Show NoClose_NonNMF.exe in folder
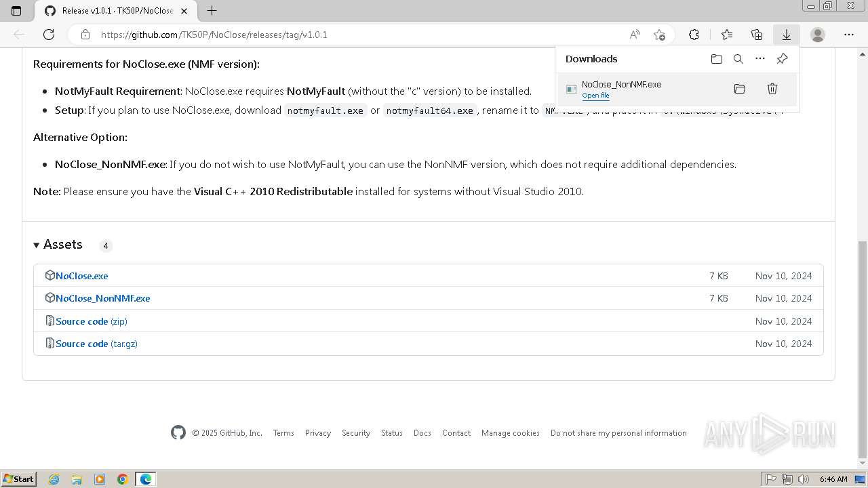This screenshot has width=868, height=488. 740,89
